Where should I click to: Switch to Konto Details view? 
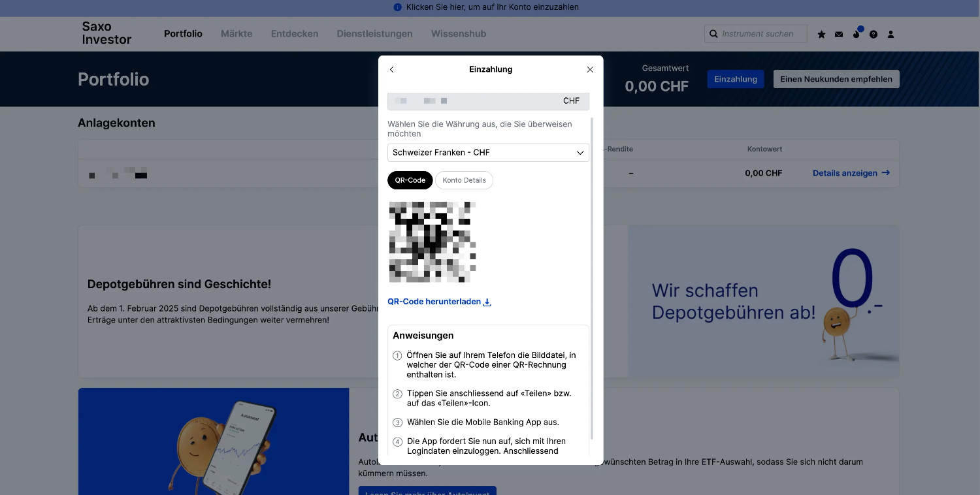(x=464, y=180)
